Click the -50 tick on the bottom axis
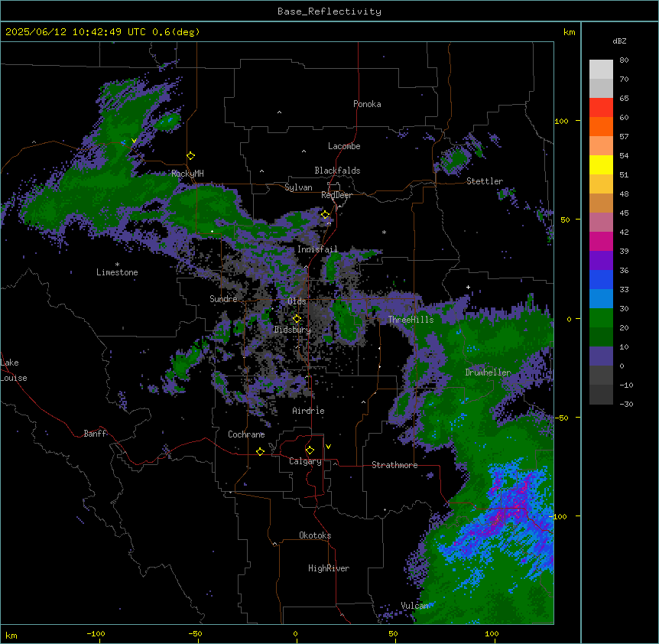659x644 pixels. [195, 633]
